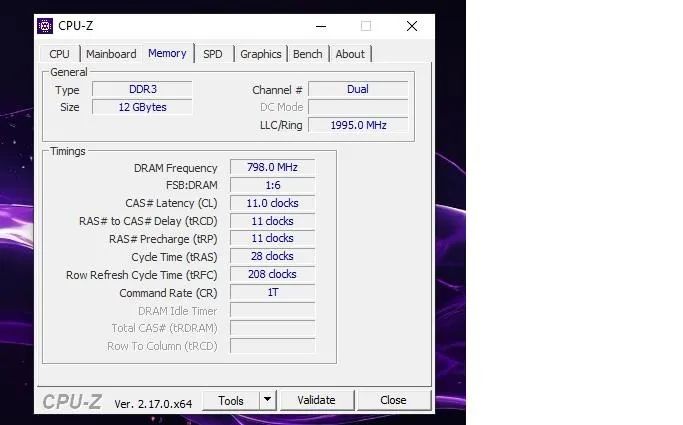Go to the About tab
Screen dimensions: 683x425
350,54
